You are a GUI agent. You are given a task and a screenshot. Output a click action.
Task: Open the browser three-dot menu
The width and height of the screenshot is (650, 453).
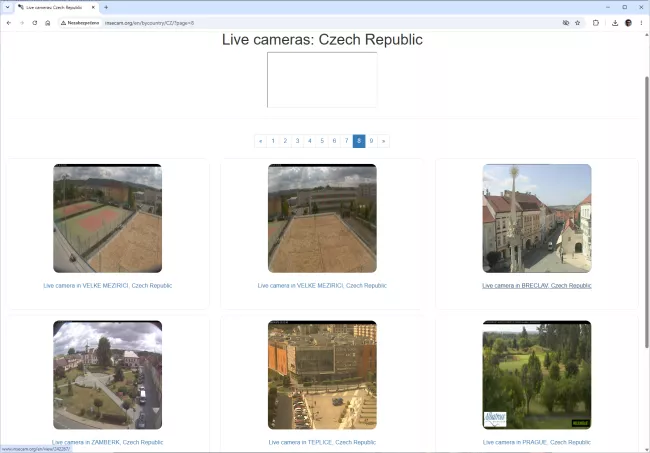[x=641, y=23]
